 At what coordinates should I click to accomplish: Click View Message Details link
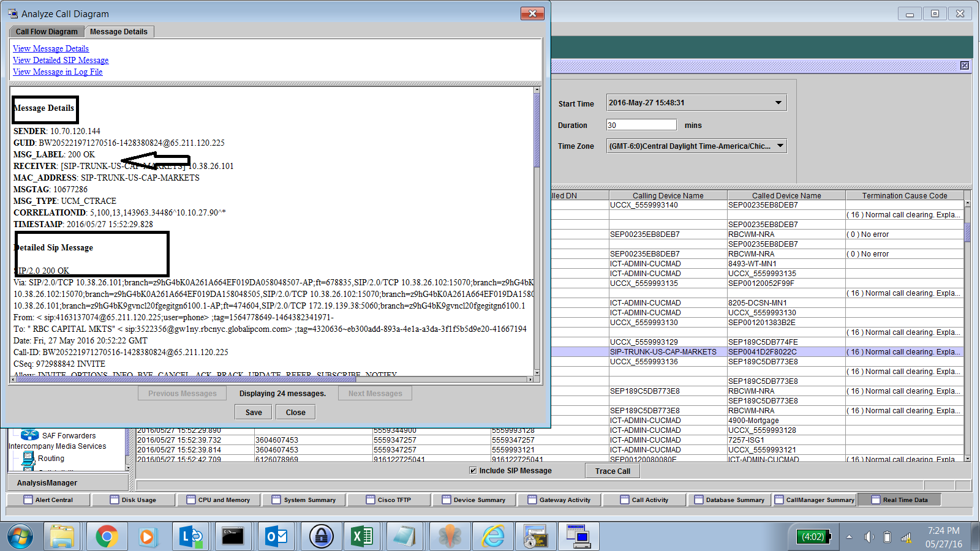tap(51, 48)
